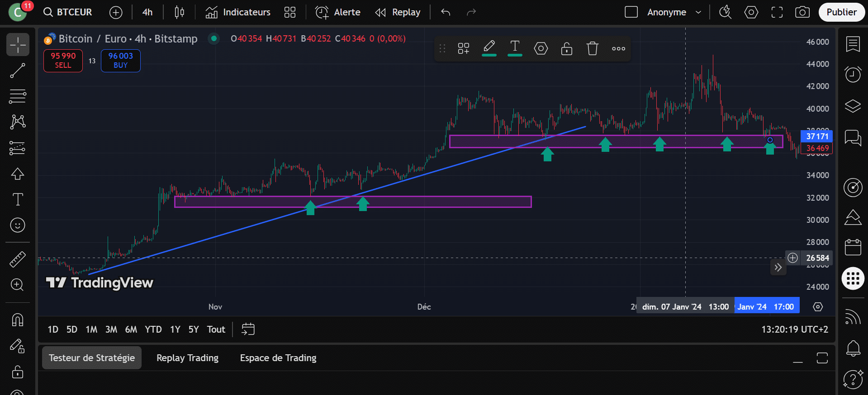Open the Espace de Trading tab

[x=278, y=358]
